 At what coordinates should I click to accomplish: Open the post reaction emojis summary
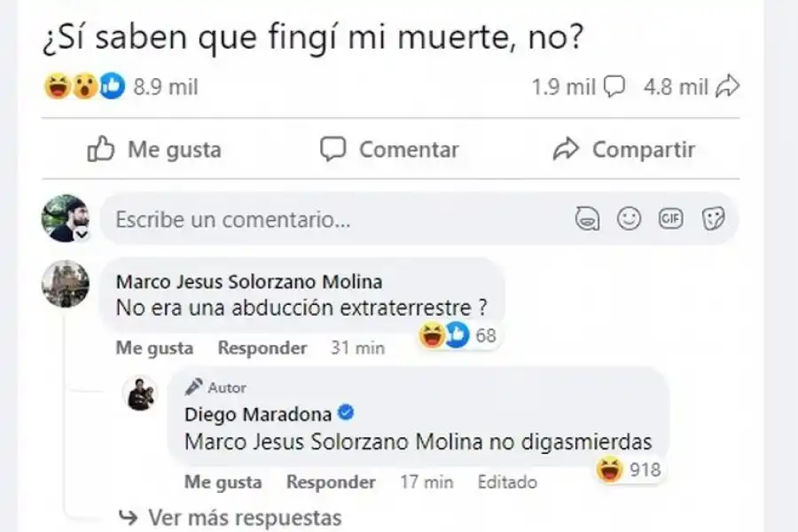pos(84,87)
